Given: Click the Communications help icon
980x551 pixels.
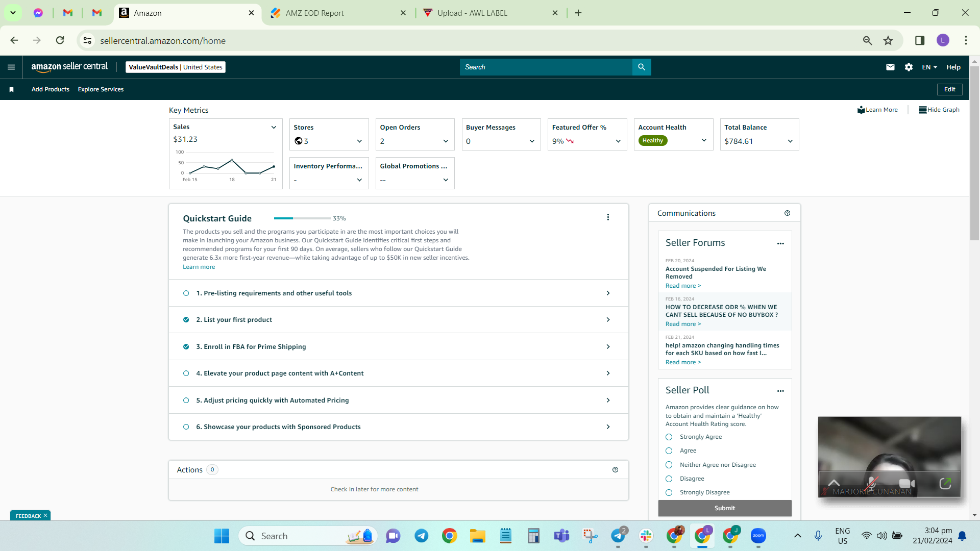Looking at the screenshot, I should click(x=787, y=213).
